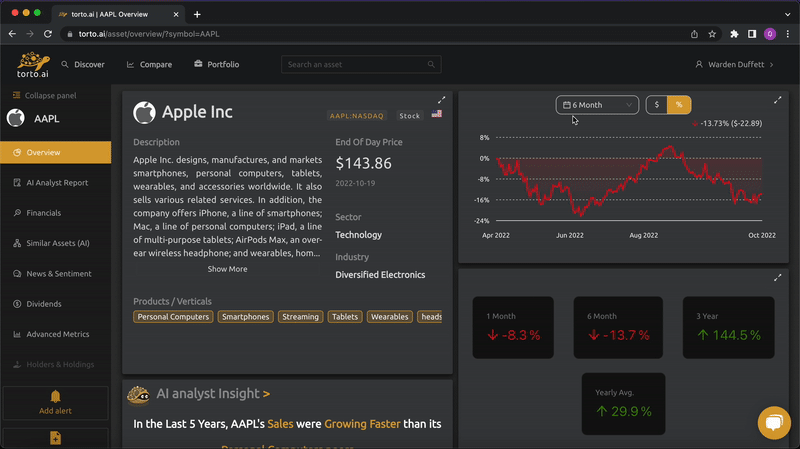Switch chart to percent mode
The height and width of the screenshot is (449, 800).
click(679, 105)
